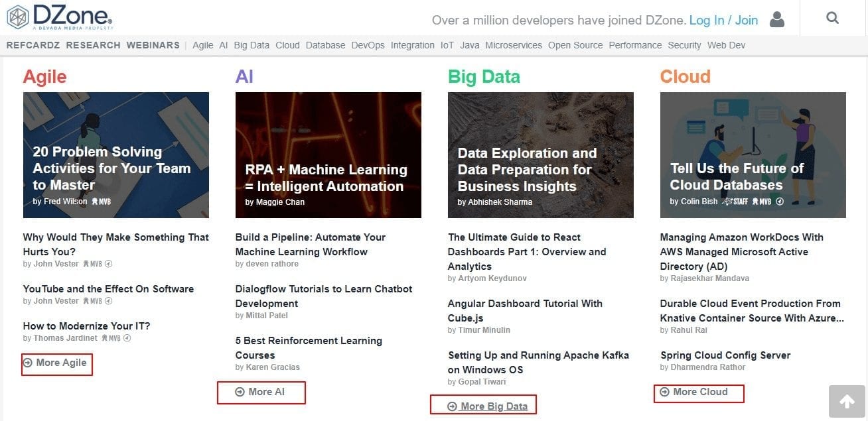
Task: Open Refcardz in the navigation bar
Action: coord(33,45)
